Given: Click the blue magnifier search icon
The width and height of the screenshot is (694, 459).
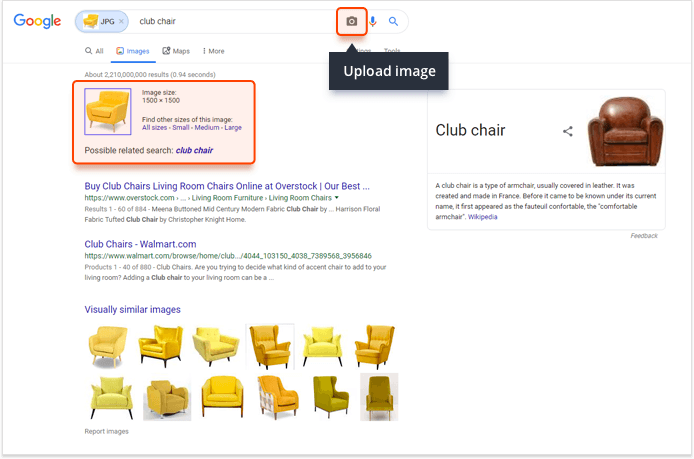Looking at the screenshot, I should pos(393,21).
